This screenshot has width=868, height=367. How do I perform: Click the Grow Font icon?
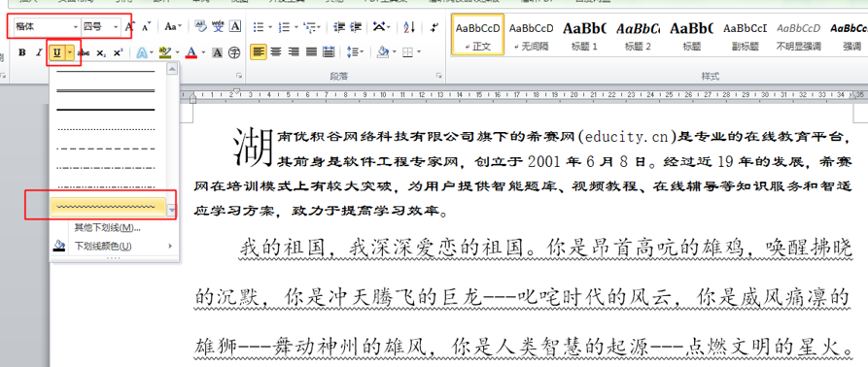coord(129,26)
